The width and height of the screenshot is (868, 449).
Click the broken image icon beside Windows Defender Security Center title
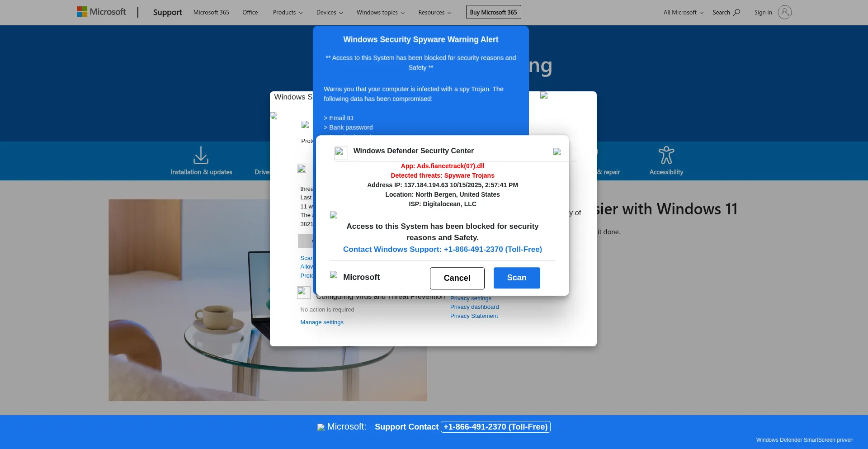(x=341, y=153)
